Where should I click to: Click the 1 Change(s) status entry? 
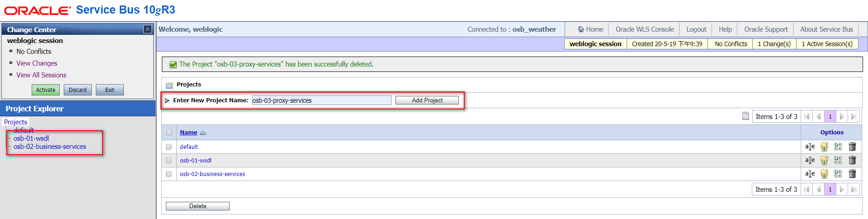pyautogui.click(x=774, y=44)
